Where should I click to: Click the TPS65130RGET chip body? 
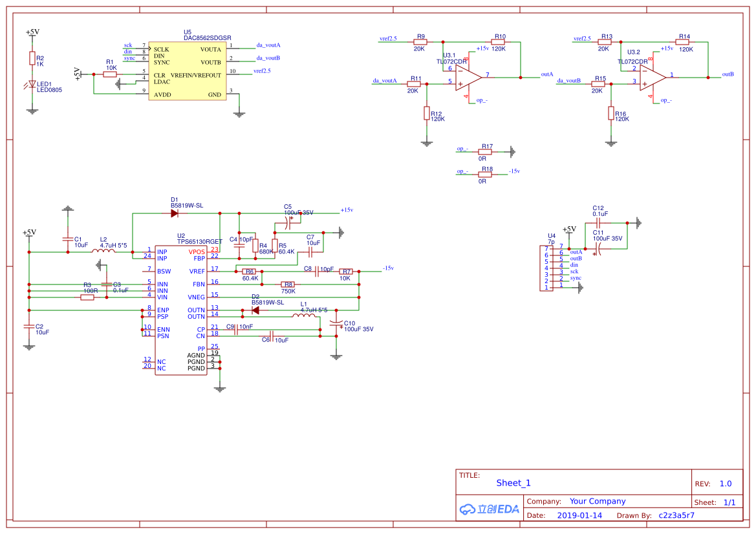(x=180, y=310)
